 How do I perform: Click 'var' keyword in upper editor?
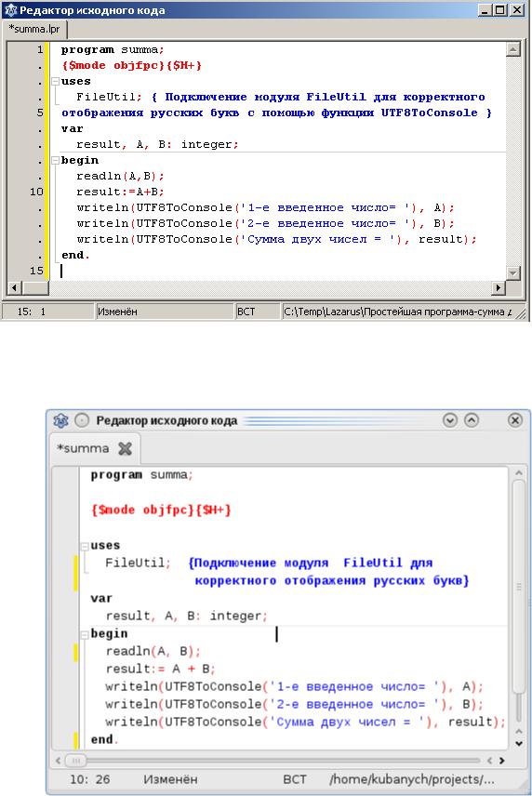[x=73, y=129]
